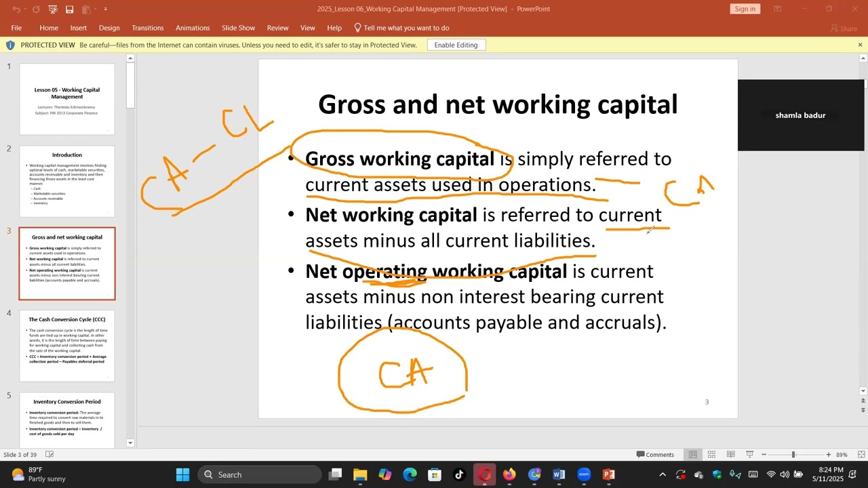Open TikTok from the taskbar

point(459,474)
